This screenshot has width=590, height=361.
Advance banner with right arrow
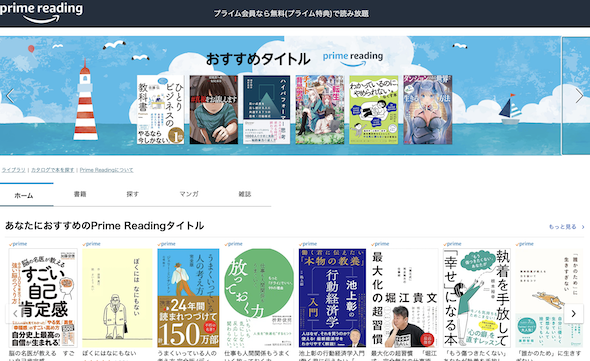(x=579, y=96)
